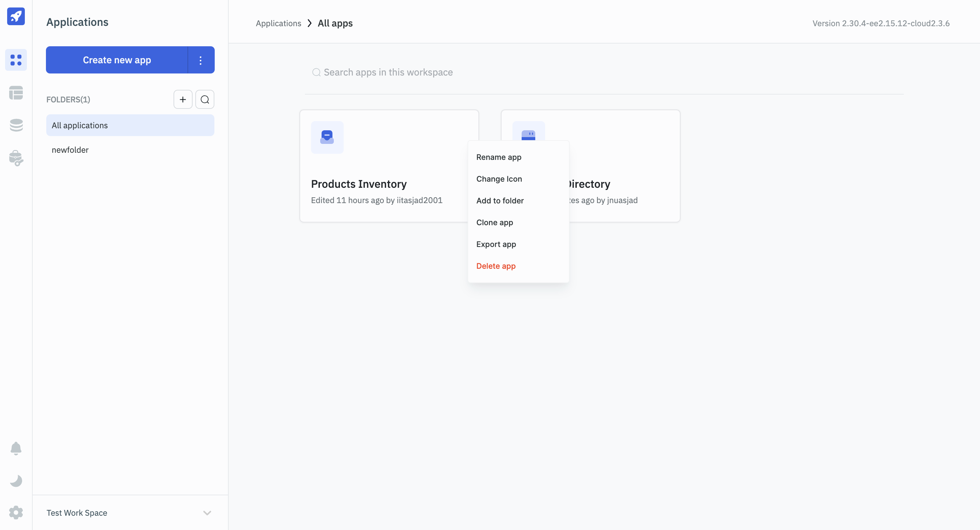Select 'All applications' folder in sidebar
This screenshot has height=530, width=980.
[130, 125]
